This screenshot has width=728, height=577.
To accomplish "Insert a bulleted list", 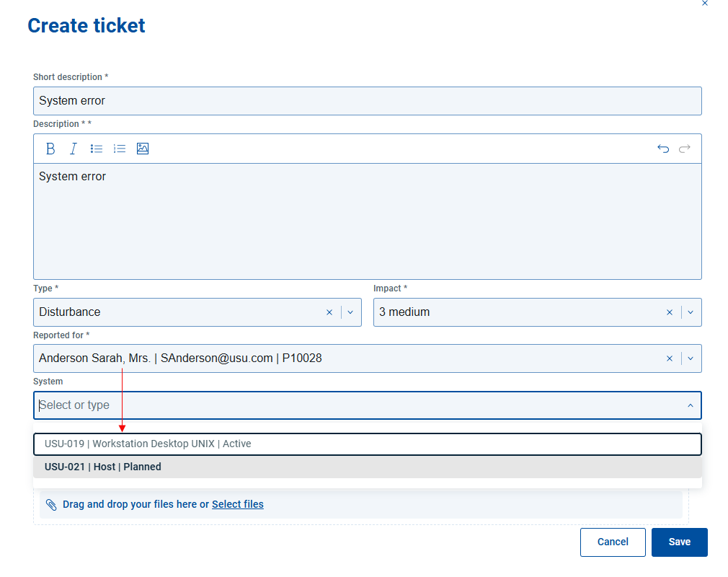I will (97, 149).
